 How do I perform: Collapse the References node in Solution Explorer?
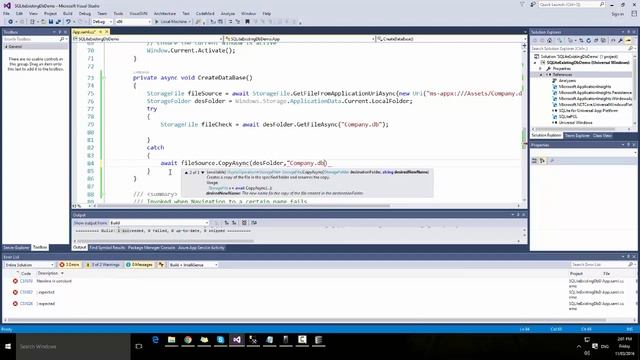click(x=541, y=75)
